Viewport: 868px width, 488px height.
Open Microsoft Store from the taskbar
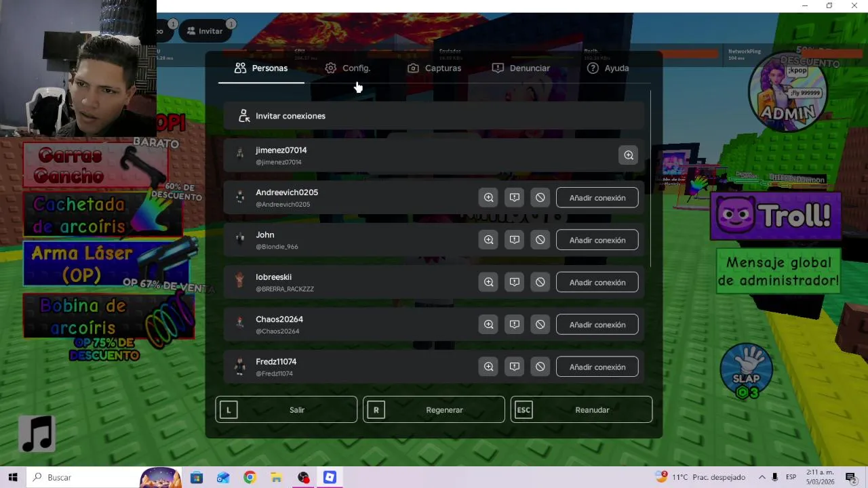197,477
